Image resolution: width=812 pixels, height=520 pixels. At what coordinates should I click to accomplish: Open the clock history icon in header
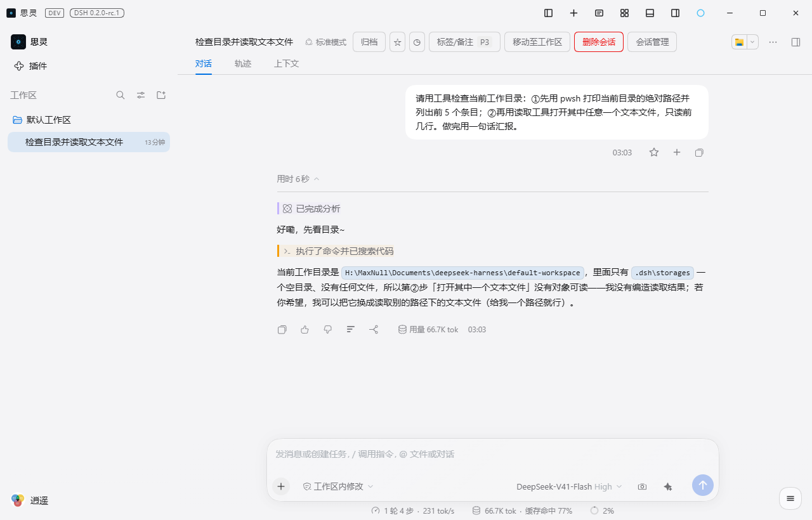click(x=417, y=42)
